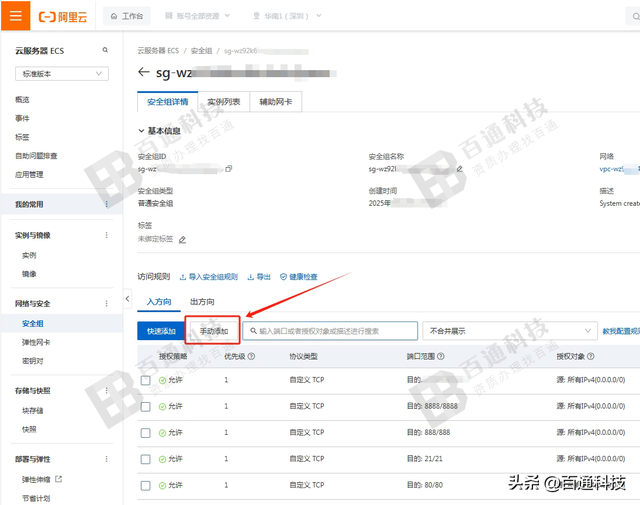Open 块存储 in the sidebar
640x505 pixels.
33,410
